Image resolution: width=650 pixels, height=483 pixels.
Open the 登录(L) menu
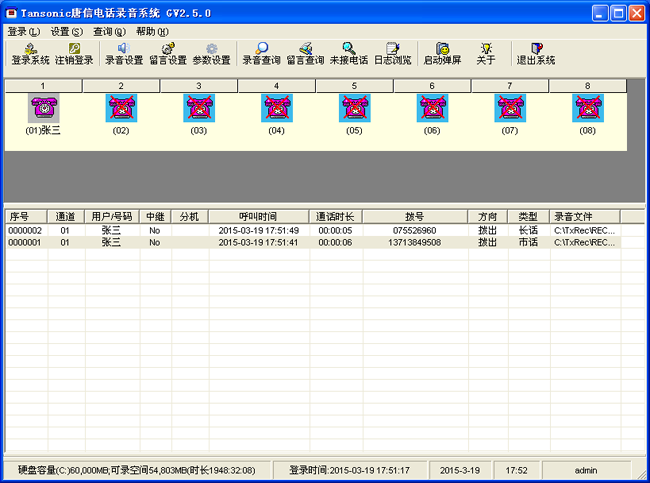pyautogui.click(x=23, y=31)
